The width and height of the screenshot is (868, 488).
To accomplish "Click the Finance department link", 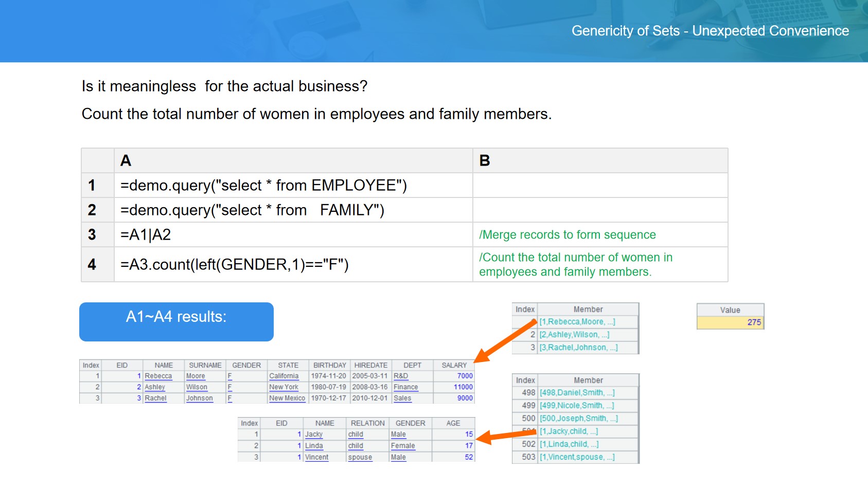I will (405, 387).
